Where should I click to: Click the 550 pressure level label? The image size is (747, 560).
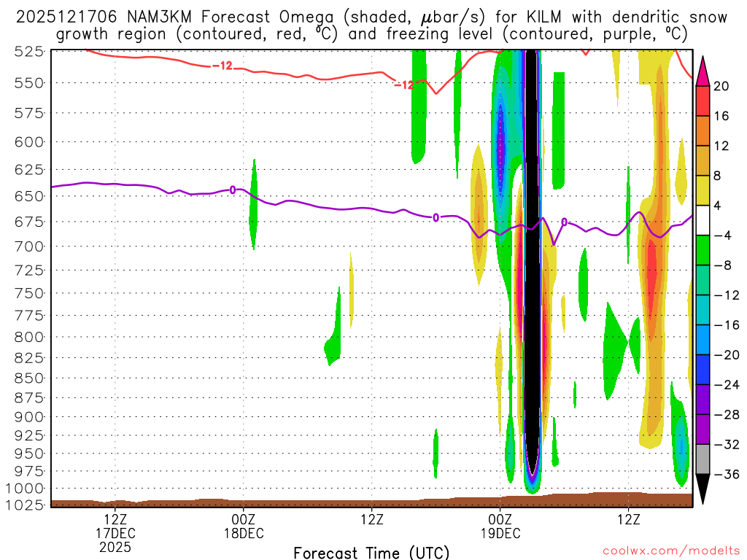coord(29,83)
